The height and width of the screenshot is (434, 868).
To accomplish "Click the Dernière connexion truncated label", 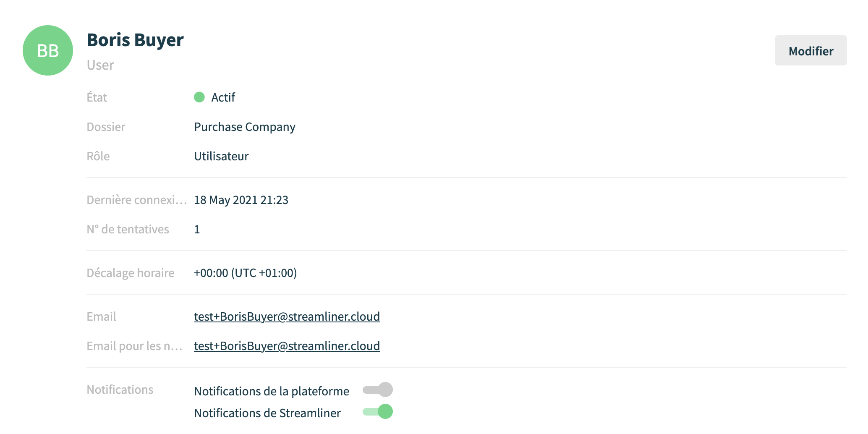I will pos(137,200).
